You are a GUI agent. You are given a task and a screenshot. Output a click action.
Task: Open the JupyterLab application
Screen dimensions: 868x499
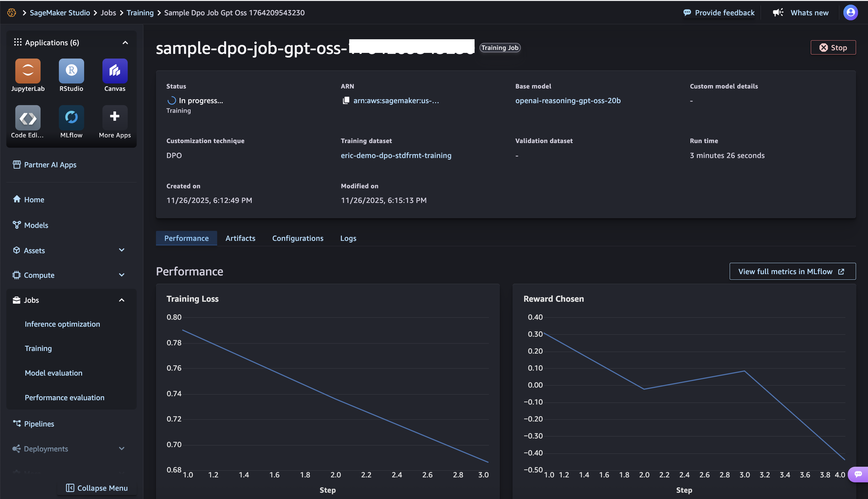click(x=28, y=71)
